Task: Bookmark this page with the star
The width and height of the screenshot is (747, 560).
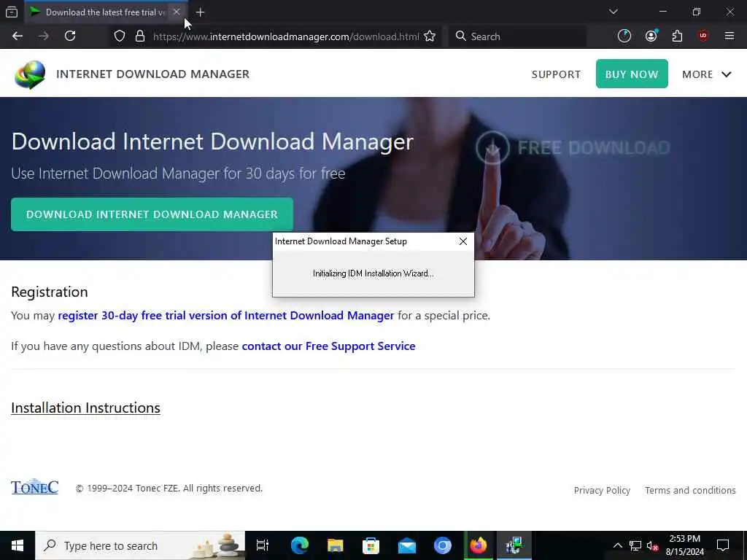Action: 430,36
